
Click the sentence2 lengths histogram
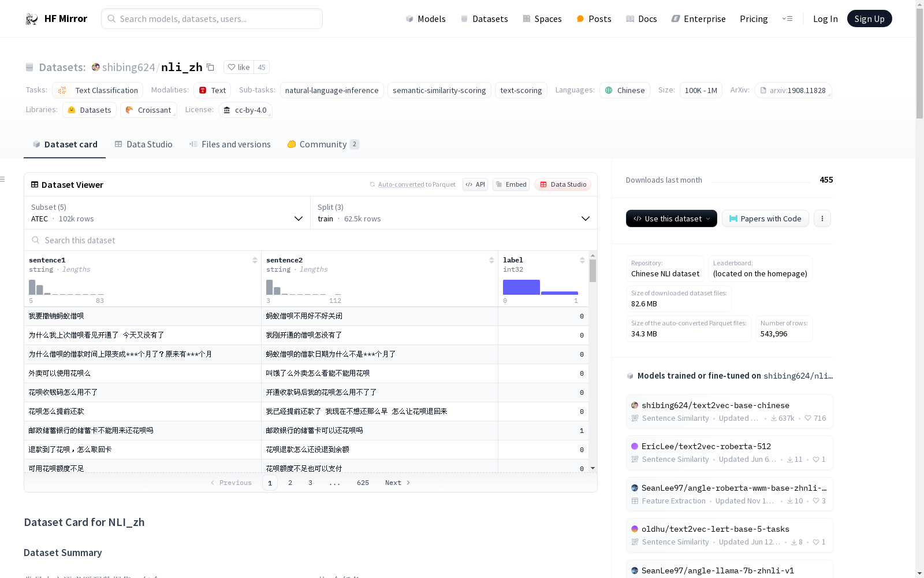[x=304, y=287]
